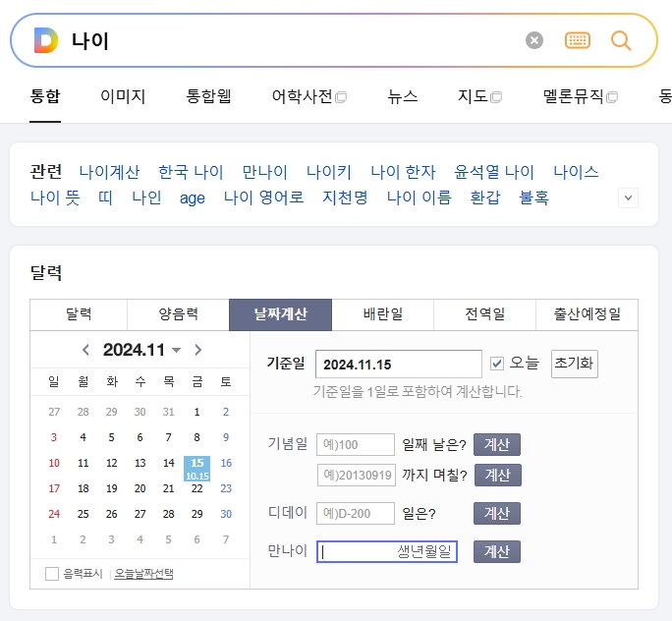This screenshot has width=672, height=621.
Task: Select November 19 in calendar
Action: tap(111, 488)
